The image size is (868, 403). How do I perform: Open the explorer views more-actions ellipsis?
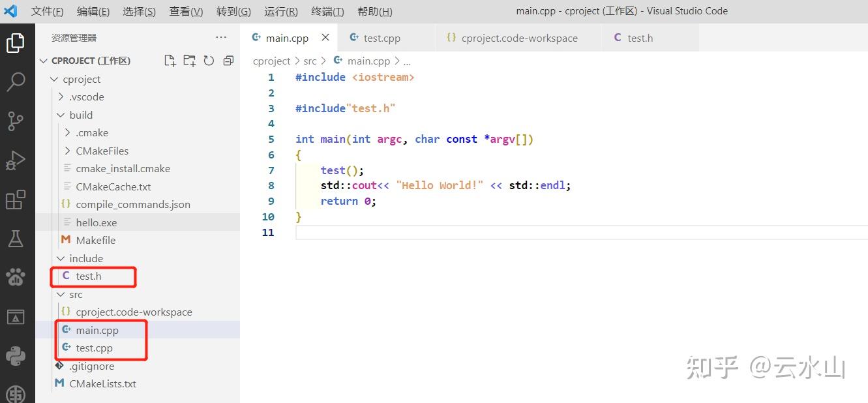[220, 37]
